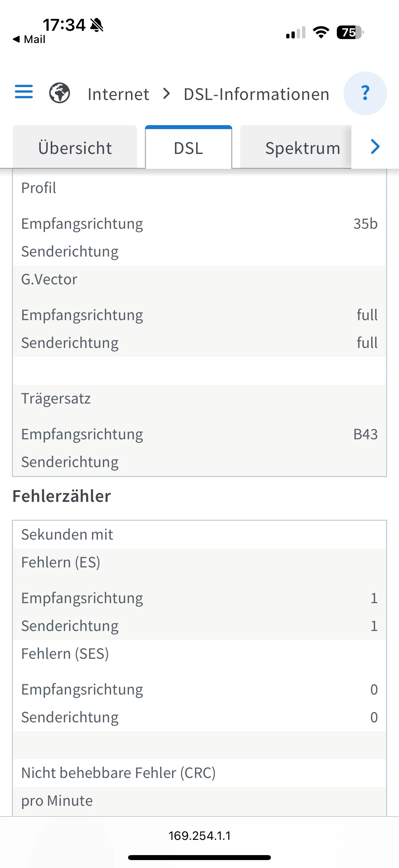This screenshot has height=868, width=399.
Task: Tap the globe Internet icon
Action: [60, 93]
